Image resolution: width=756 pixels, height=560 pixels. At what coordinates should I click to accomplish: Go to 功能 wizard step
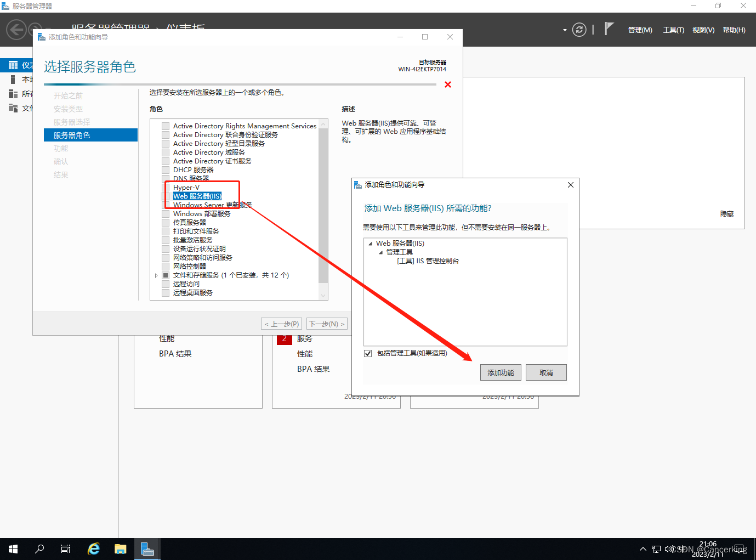[61, 149]
